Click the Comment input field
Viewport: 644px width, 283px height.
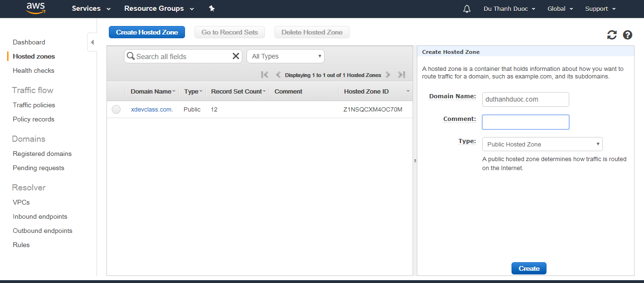(x=525, y=122)
